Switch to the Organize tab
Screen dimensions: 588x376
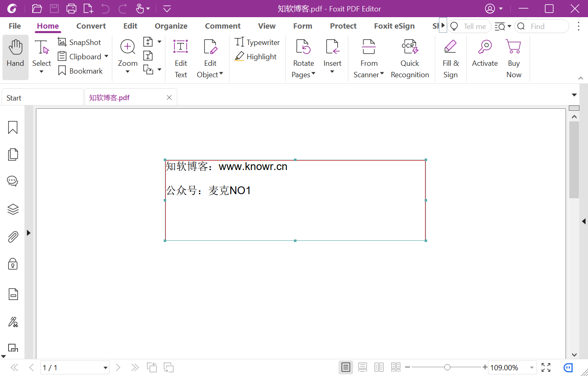tap(171, 26)
